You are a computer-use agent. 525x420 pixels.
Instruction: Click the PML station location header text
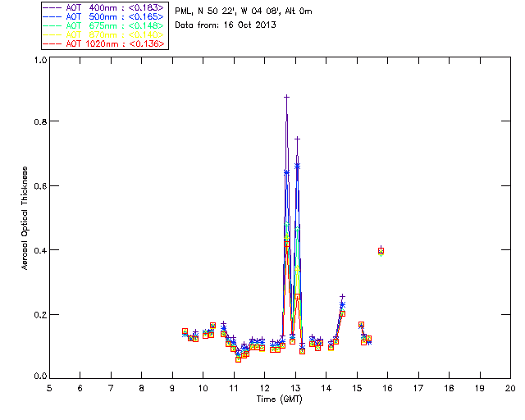pyautogui.click(x=244, y=11)
